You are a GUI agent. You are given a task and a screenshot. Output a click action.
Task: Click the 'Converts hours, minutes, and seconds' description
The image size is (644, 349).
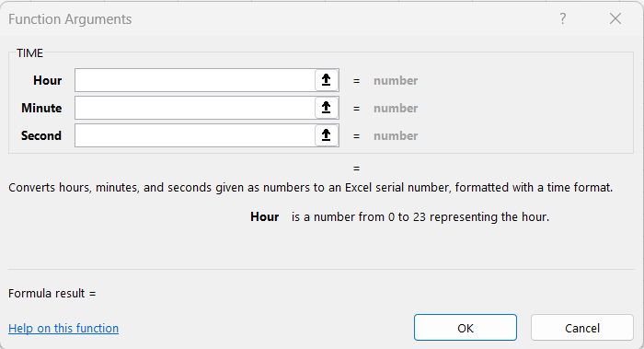311,188
